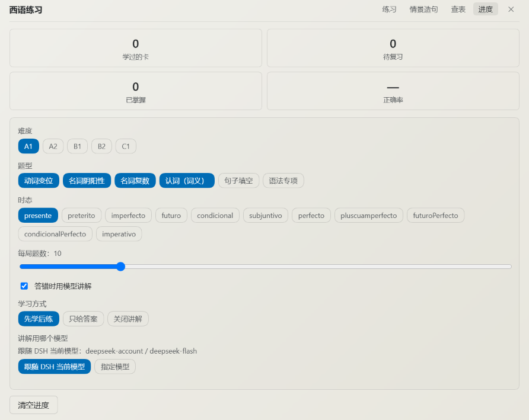Toggle the 名词复数 question type
The width and height of the screenshot is (529, 420).
135,181
